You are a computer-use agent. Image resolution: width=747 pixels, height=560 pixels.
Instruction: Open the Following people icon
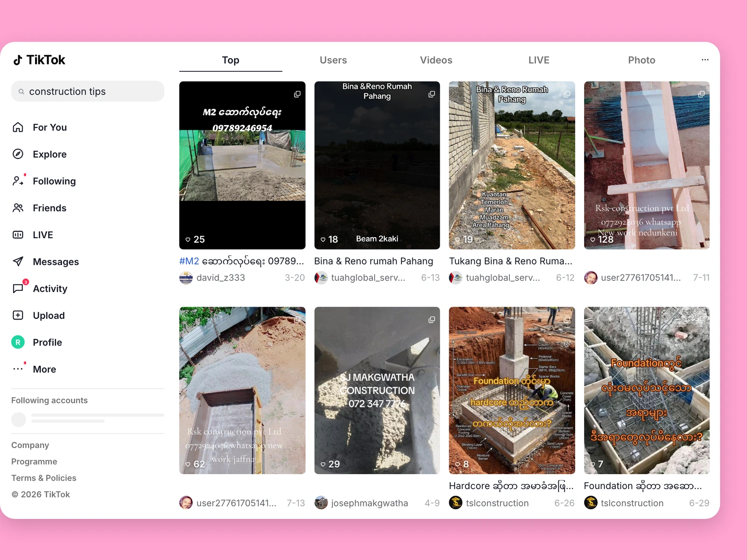tap(18, 181)
